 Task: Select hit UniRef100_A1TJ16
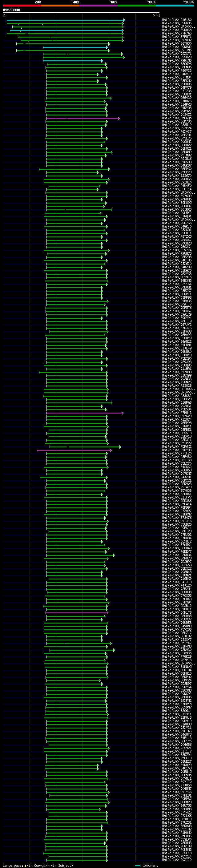(x=177, y=521)
